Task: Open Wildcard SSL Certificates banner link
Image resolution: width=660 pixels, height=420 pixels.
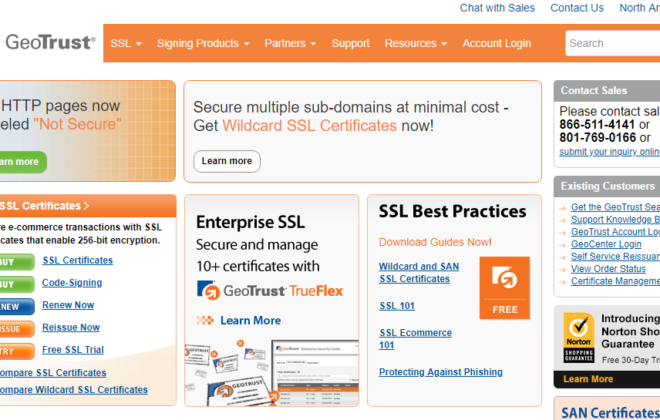Action: pos(309,126)
